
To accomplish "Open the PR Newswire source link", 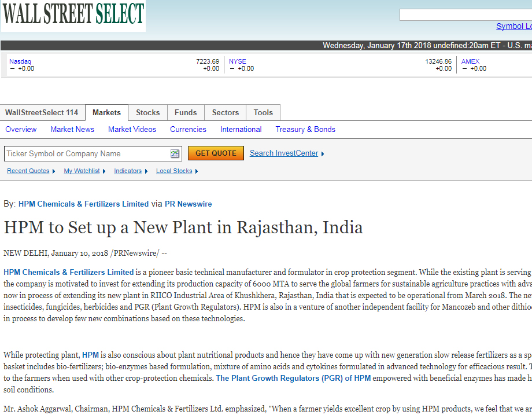I will pos(189,204).
